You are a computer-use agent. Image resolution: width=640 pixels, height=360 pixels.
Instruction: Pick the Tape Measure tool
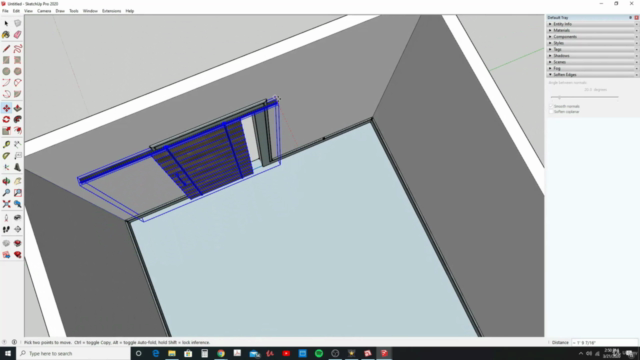(x=6, y=144)
